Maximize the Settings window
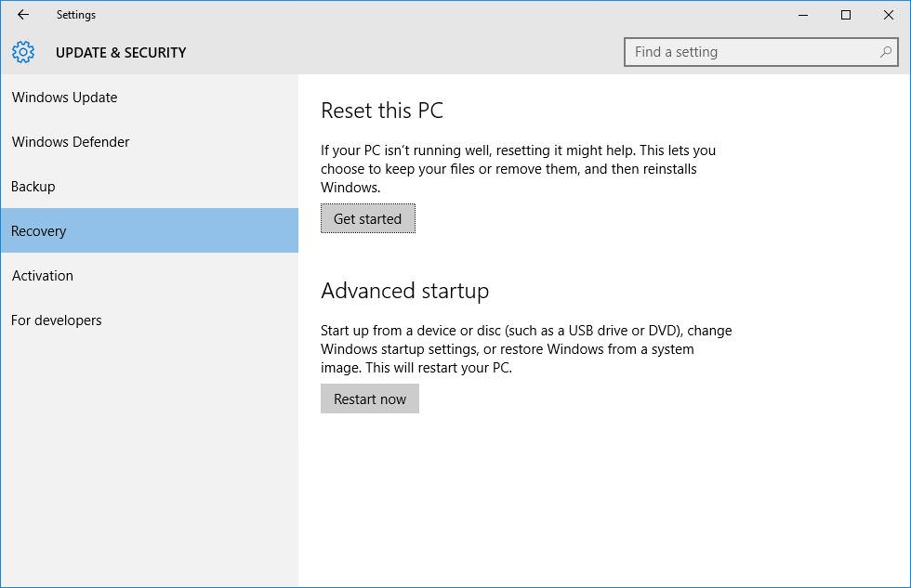This screenshot has height=588, width=911. pos(846,15)
